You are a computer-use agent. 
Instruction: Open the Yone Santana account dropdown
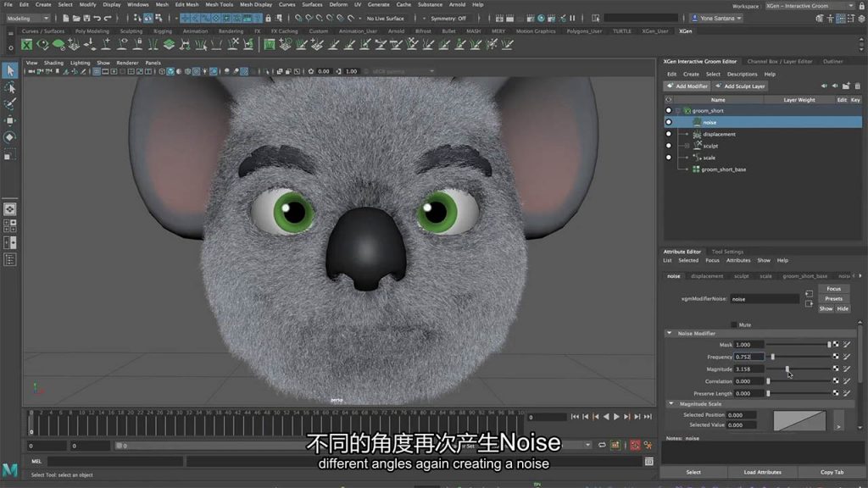(x=716, y=19)
